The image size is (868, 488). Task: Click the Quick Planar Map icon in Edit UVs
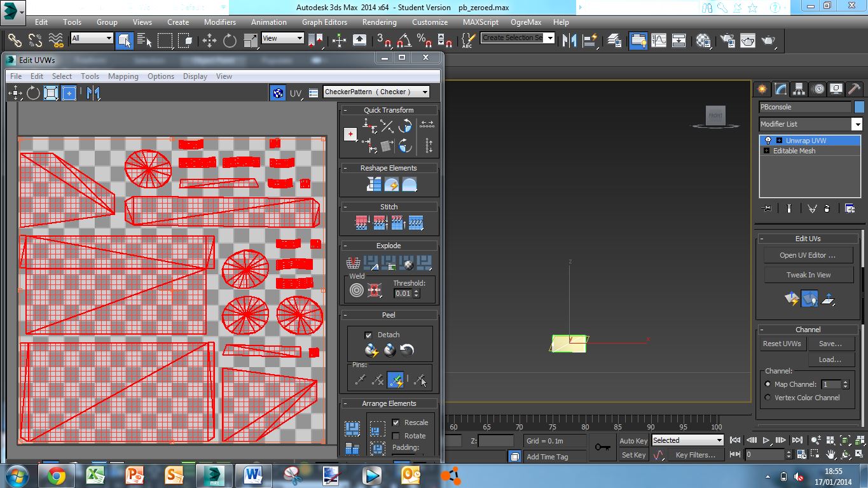coord(792,298)
